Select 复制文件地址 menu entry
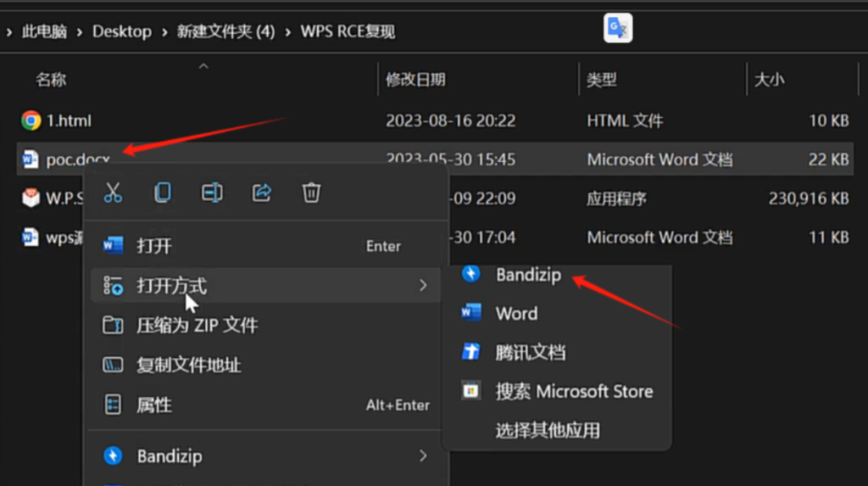 point(265,365)
